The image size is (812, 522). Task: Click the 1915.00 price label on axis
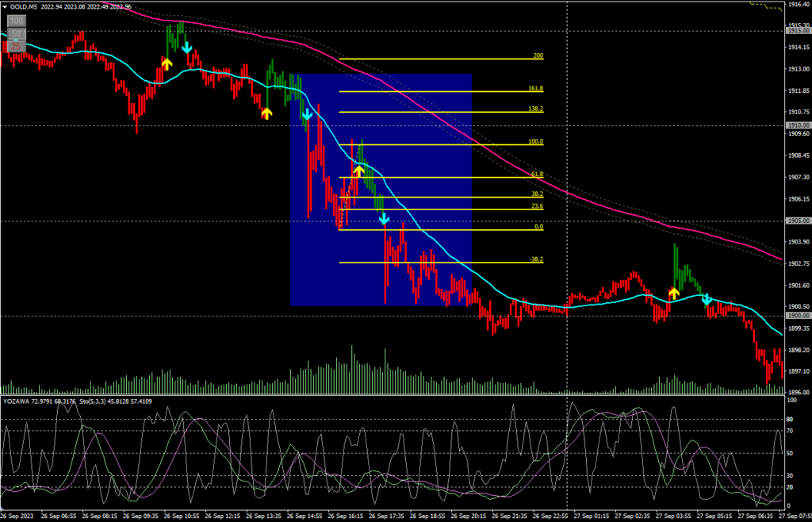(x=798, y=31)
